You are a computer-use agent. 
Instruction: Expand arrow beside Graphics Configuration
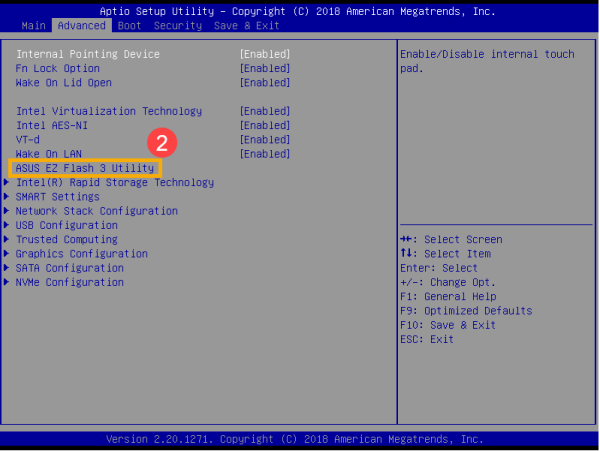tap(7, 253)
